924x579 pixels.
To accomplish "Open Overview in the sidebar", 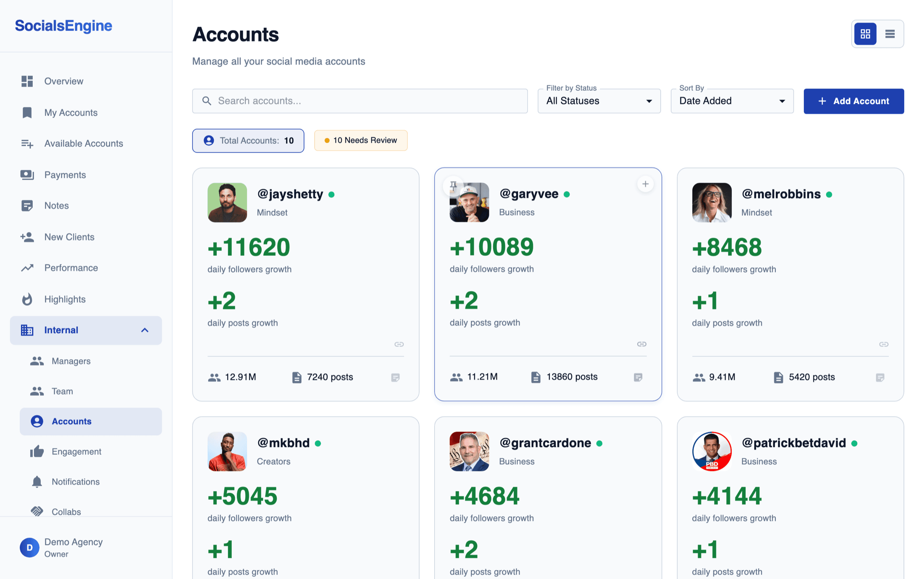I will pos(86,81).
